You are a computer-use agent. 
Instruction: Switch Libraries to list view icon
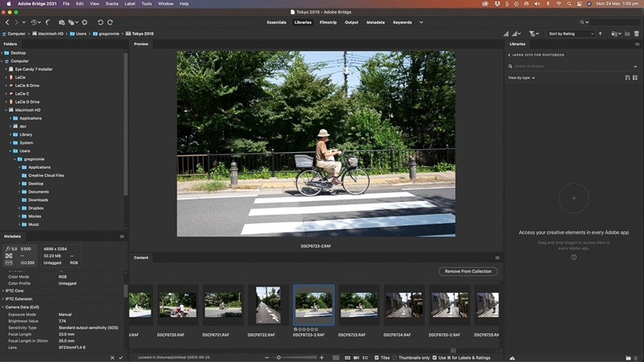tap(635, 77)
